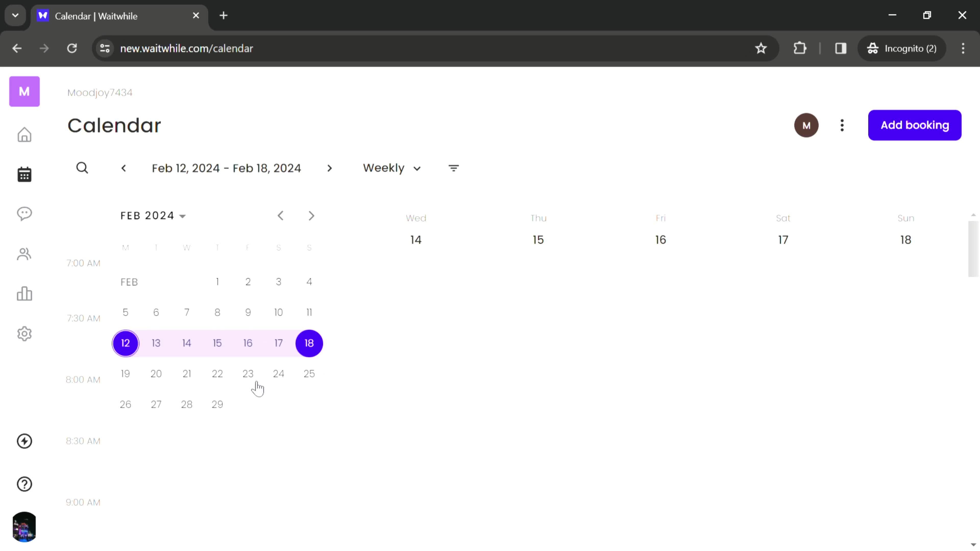The width and height of the screenshot is (980, 551).
Task: Click the scroll down arrow at bottom right
Action: click(x=973, y=545)
